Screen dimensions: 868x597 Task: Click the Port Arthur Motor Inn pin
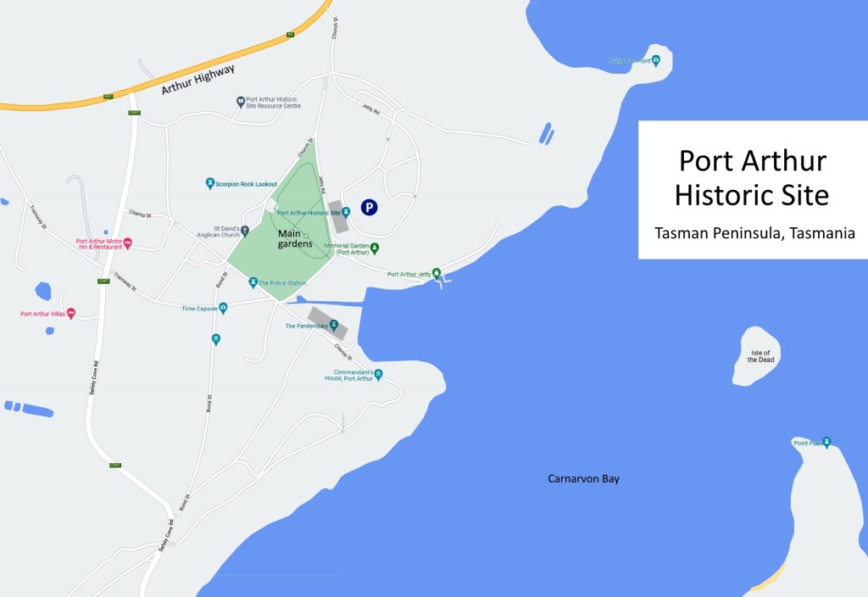[x=128, y=243]
